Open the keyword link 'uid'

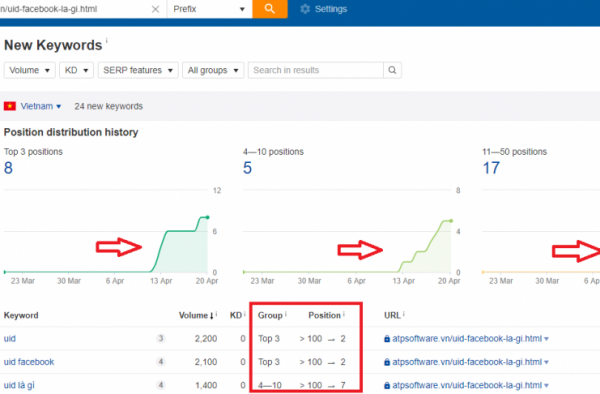(x=10, y=339)
